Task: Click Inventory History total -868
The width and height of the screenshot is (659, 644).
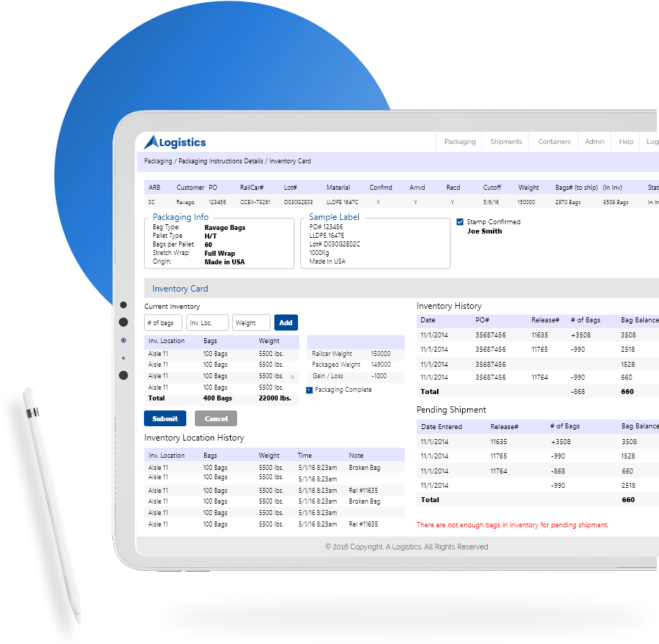Action: (x=577, y=392)
